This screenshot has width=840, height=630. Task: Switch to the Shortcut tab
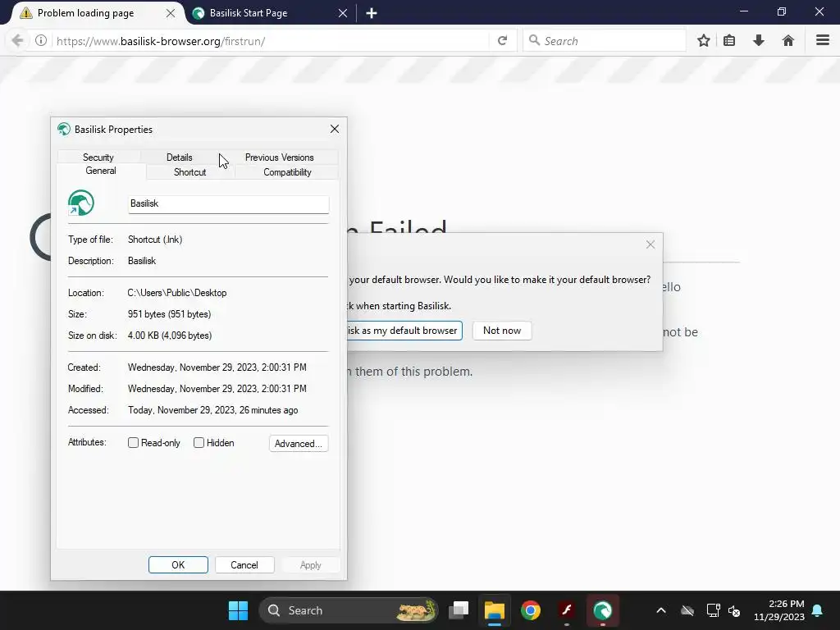click(x=189, y=172)
